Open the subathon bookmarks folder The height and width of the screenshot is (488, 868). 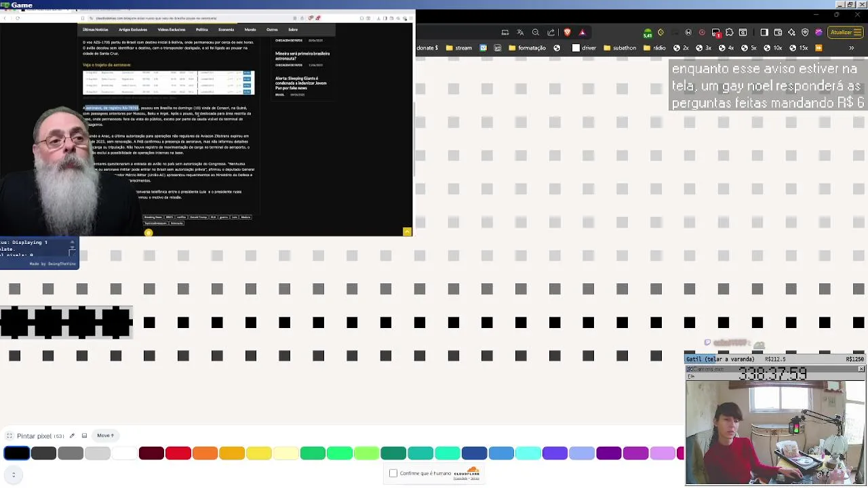618,48
